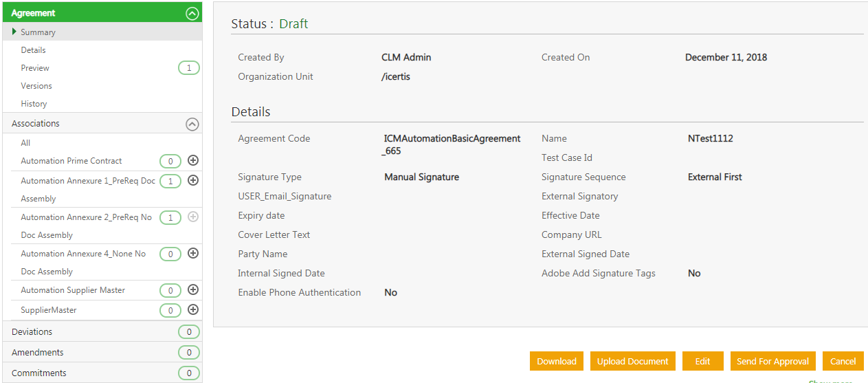Collapse the Associations section chevron
868x383 pixels.
(192, 124)
